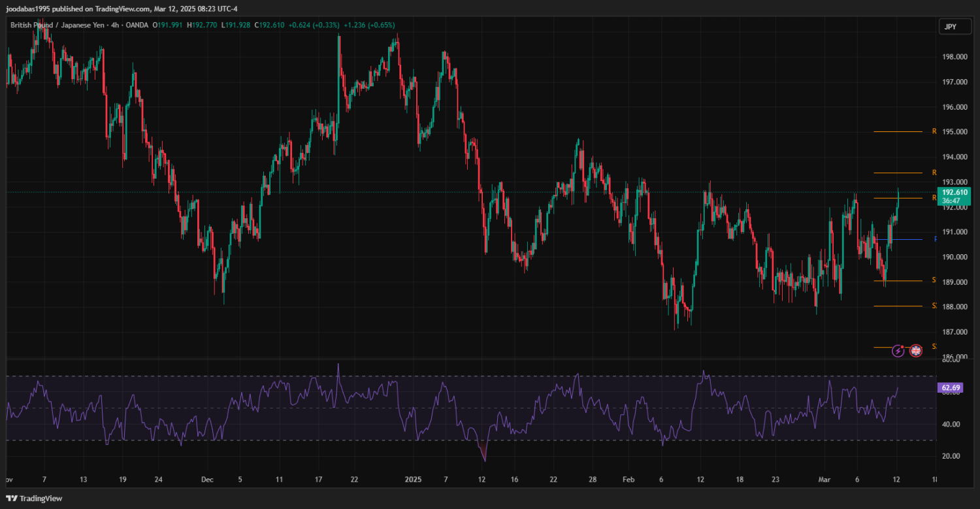Click the 19 date label on time axis

point(122,480)
